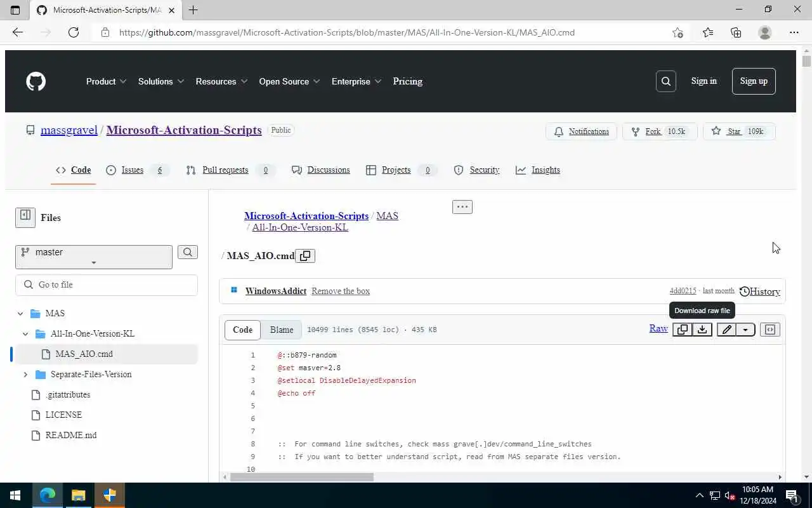This screenshot has width=812, height=508.
Task: Open browser Settings and more menu
Action: click(x=794, y=32)
